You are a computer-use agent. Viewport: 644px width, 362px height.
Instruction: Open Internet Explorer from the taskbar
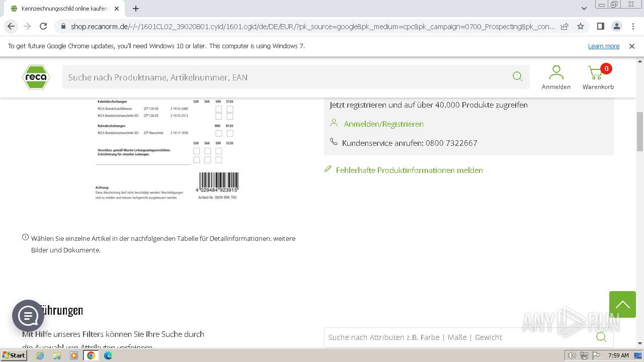click(40, 355)
